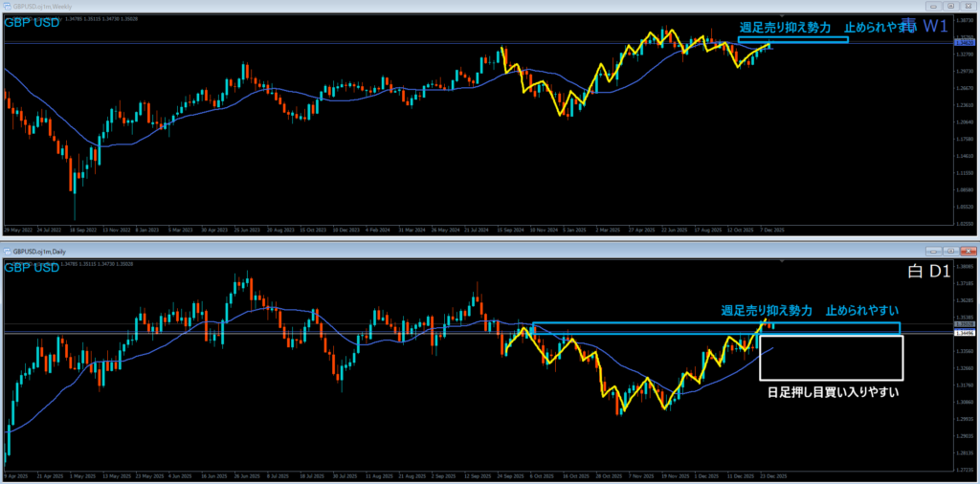Screen dimensions: 980x484
Task: Click the current price tag on Daily price scale
Action: point(965,325)
